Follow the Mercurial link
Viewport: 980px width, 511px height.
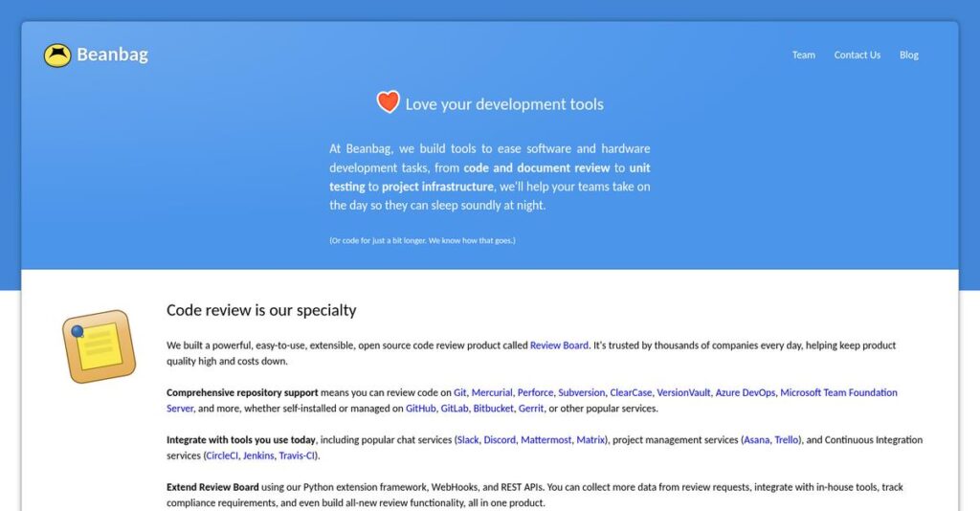(x=492, y=393)
